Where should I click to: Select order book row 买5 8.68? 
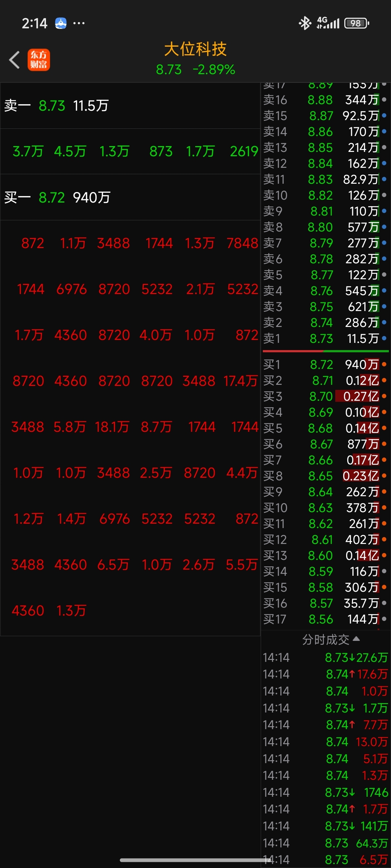(325, 428)
